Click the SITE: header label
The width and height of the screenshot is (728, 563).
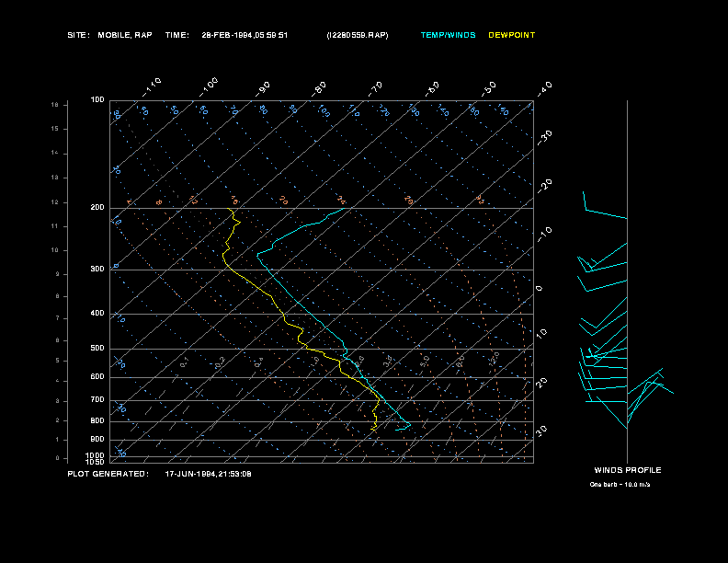pos(78,35)
